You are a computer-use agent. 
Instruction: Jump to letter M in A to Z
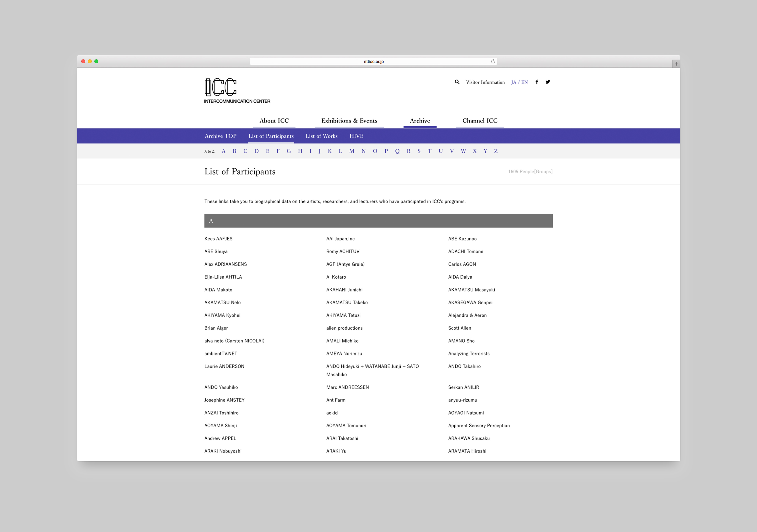[352, 151]
